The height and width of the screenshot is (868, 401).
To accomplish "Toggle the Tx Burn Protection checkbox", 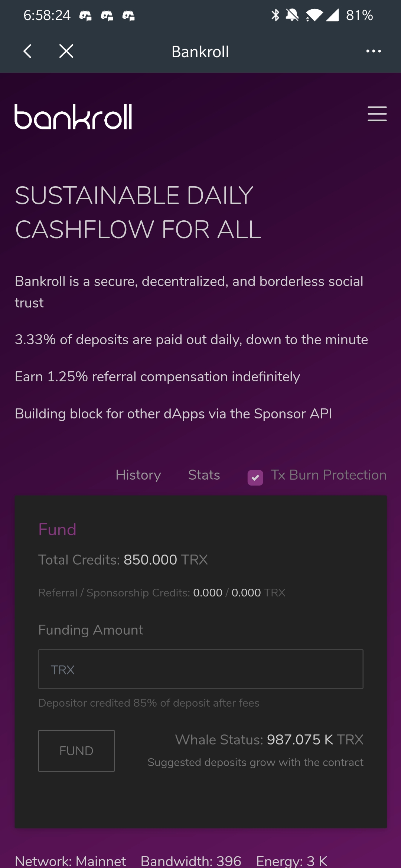I will 255,477.
